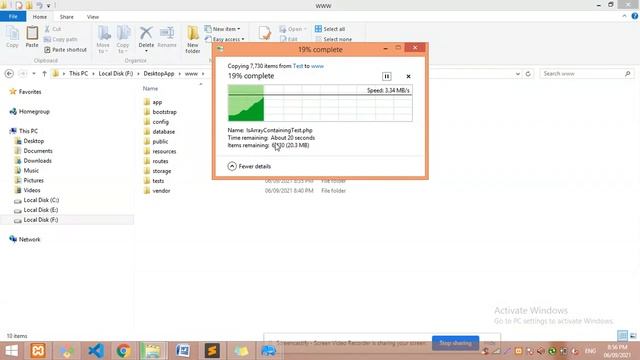Select the routes folder

tap(156, 161)
